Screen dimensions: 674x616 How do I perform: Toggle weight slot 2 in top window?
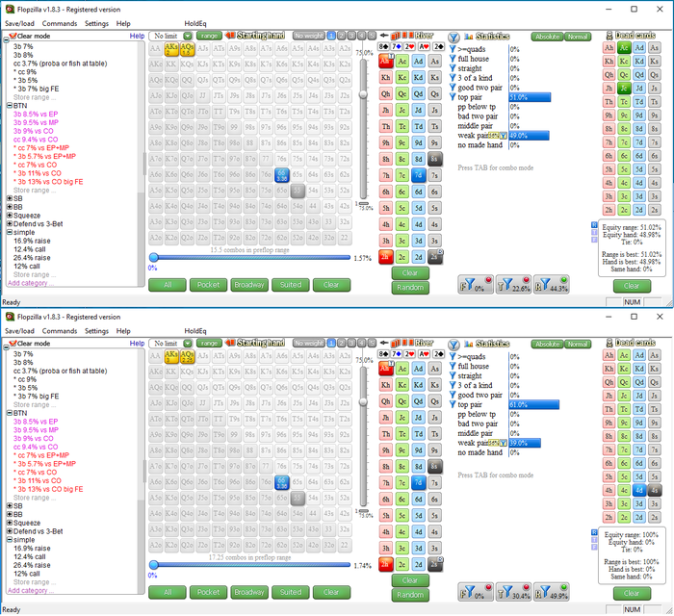[x=341, y=36]
